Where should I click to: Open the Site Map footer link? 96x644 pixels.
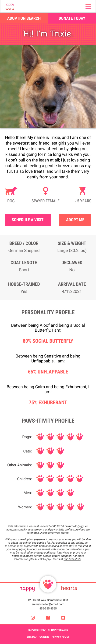point(32,637)
